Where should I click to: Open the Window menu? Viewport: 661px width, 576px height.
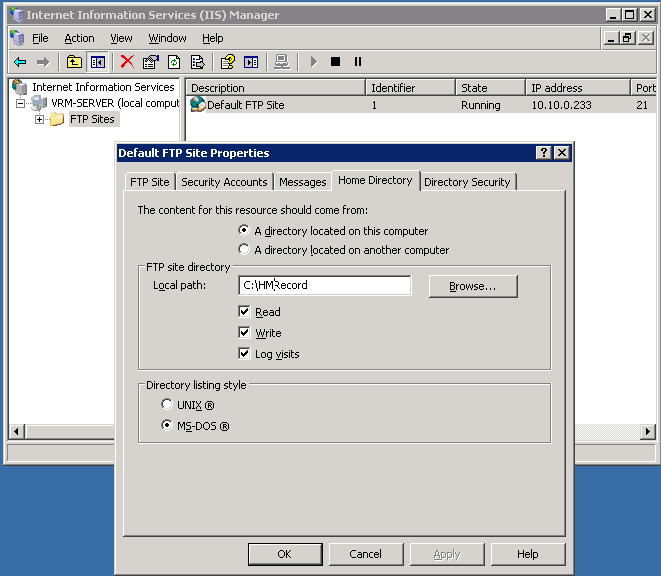167,38
